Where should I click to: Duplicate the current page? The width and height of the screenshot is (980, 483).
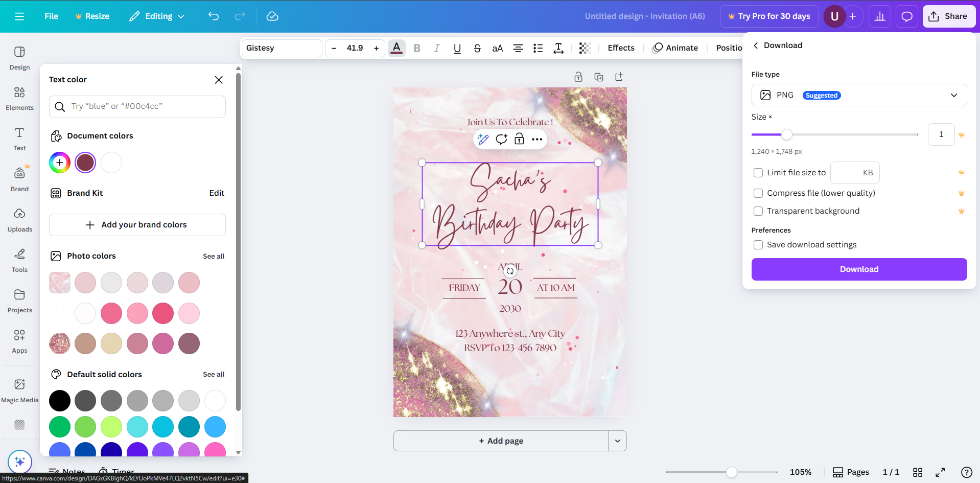coord(598,77)
